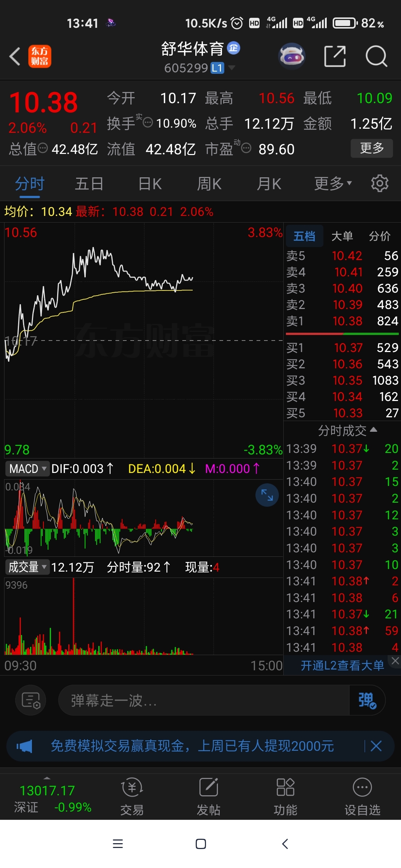Tap the info icon beside 换手
Viewport: 401px width, 868px height.
tap(148, 122)
